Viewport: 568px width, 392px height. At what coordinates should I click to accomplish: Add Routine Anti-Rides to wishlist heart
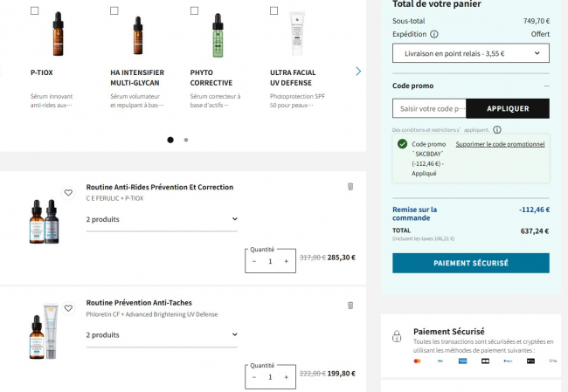(x=68, y=192)
